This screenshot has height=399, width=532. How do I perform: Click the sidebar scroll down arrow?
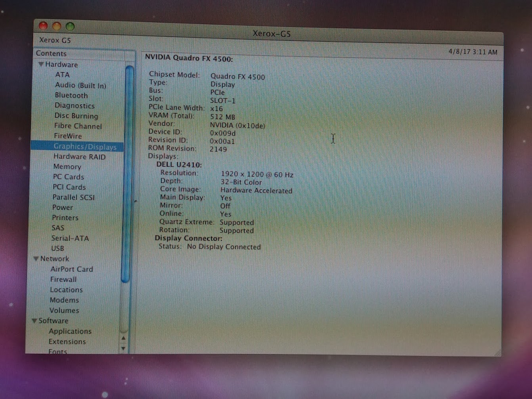(123, 348)
